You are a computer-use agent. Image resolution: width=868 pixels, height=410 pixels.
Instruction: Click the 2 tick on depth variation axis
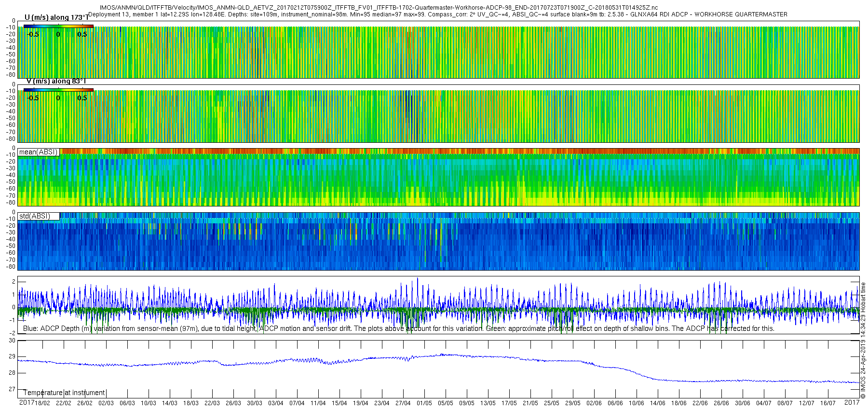click(x=14, y=282)
